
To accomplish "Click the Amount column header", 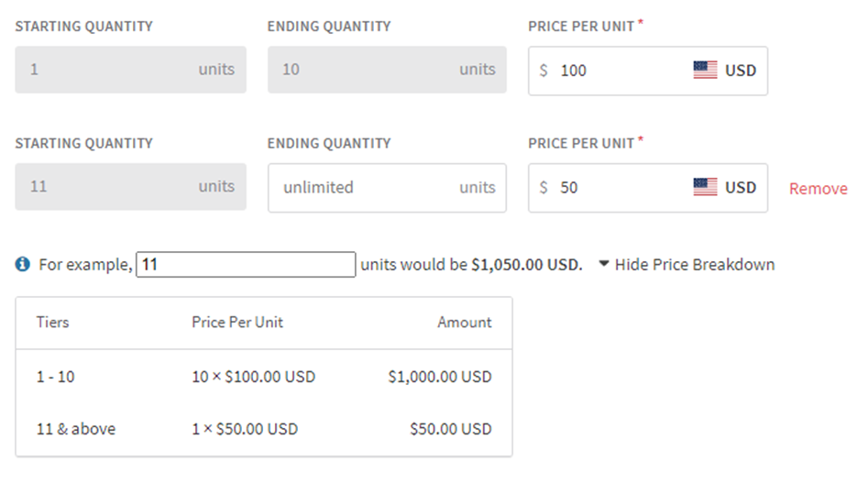I will [x=464, y=323].
